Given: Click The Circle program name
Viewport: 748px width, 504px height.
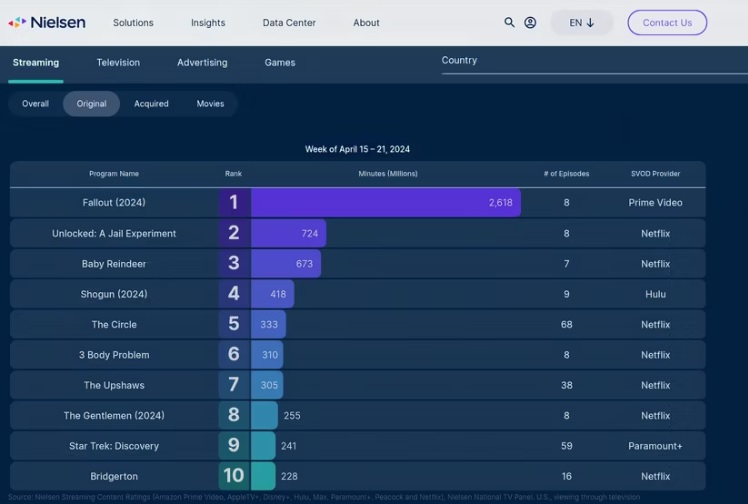Looking at the screenshot, I should (114, 325).
